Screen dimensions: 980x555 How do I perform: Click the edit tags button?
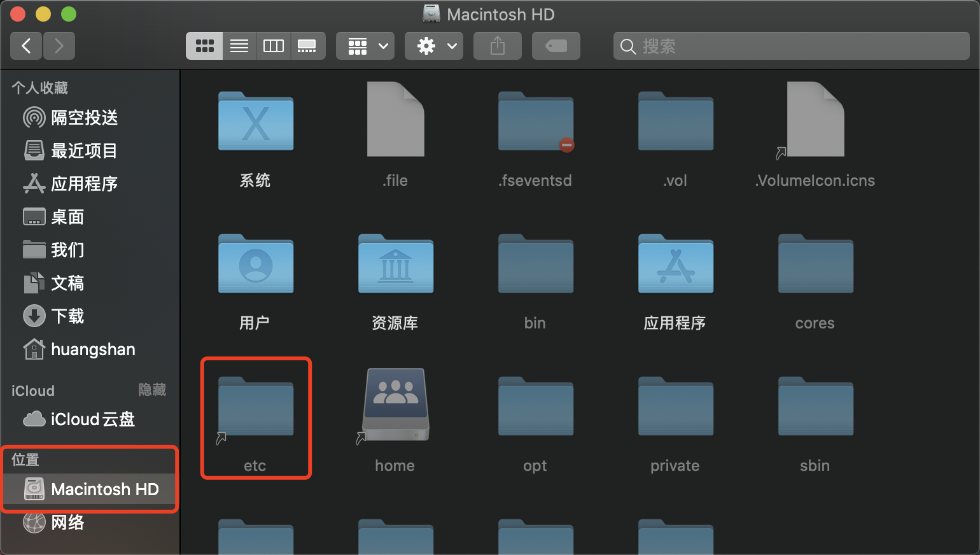[x=556, y=46]
